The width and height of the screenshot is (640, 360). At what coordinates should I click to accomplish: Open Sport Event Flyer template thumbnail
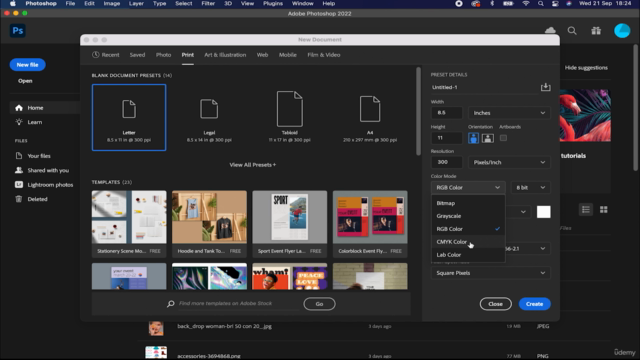click(x=289, y=217)
